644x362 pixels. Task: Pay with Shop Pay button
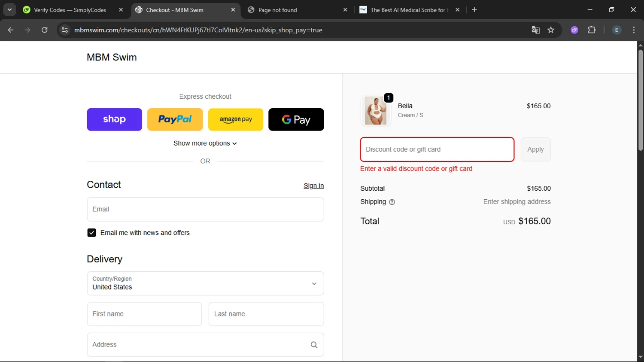[x=114, y=119]
